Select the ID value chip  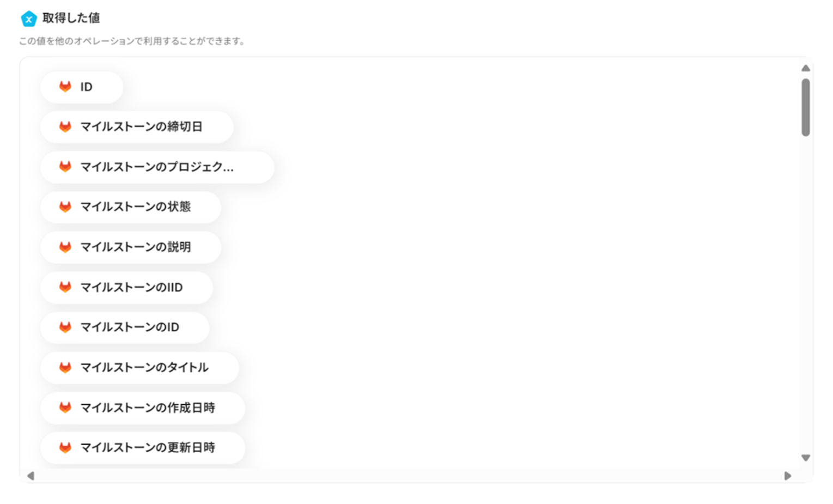[82, 87]
